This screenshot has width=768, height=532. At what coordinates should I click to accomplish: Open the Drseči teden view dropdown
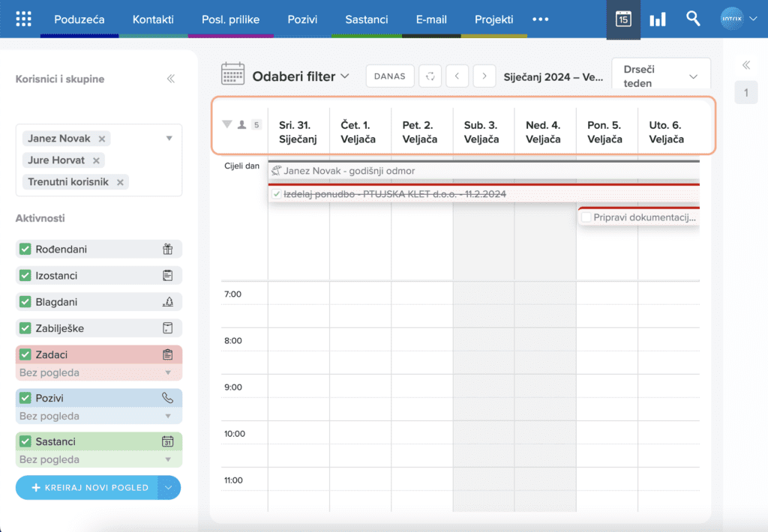tap(661, 76)
